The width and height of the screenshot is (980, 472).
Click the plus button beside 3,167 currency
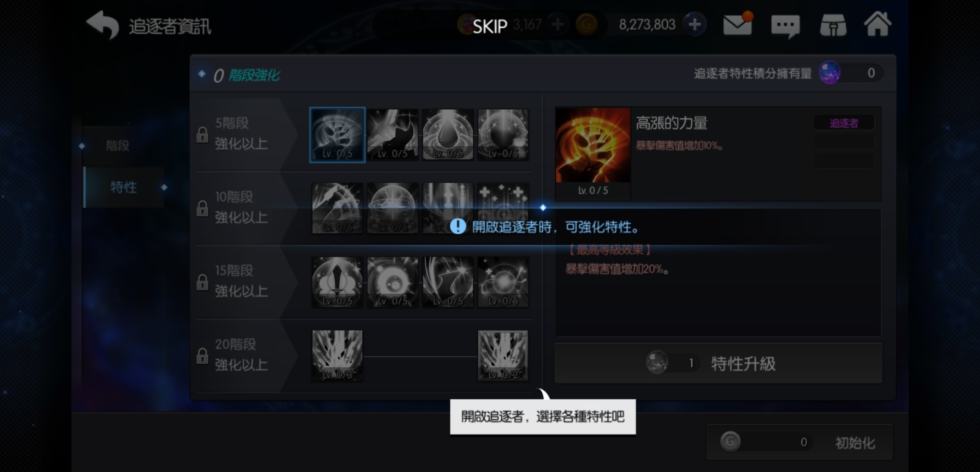coord(557,24)
